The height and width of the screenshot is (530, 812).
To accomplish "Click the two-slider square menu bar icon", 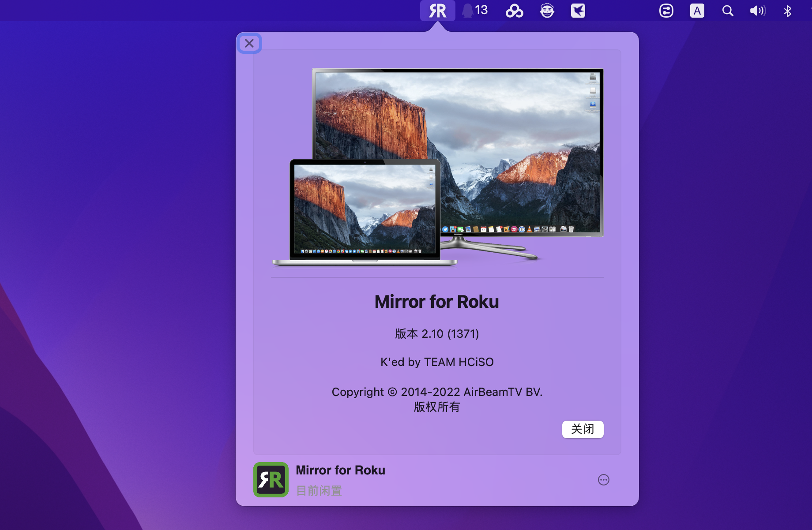I will pyautogui.click(x=666, y=11).
